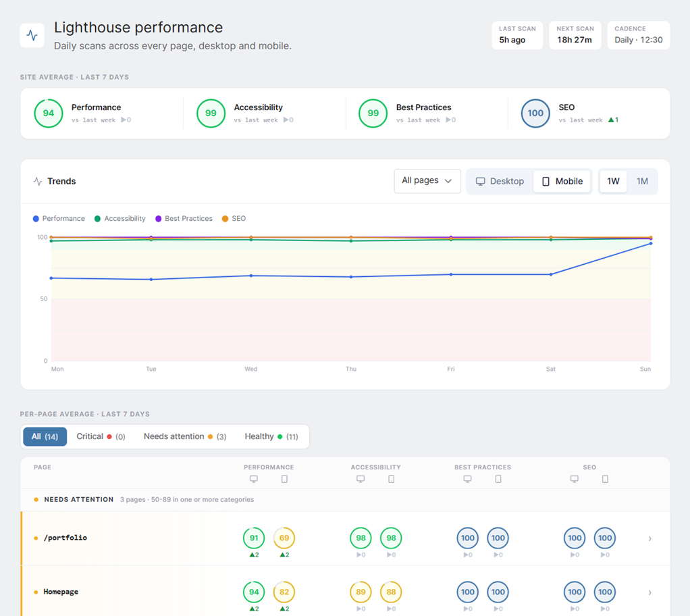The image size is (690, 616).
Task: Click the Next Scan 18h 27m card
Action: [575, 35]
